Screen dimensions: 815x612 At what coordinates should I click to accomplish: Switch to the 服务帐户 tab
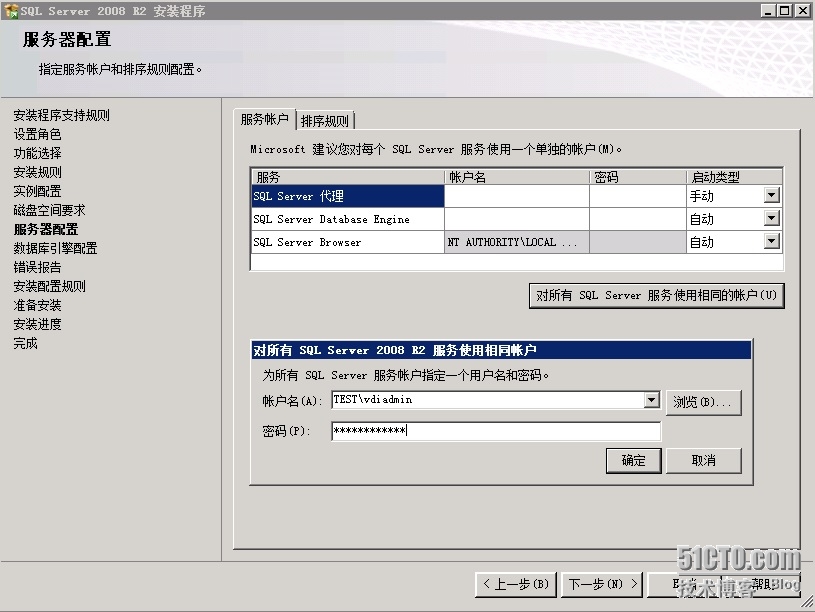pyautogui.click(x=265, y=120)
